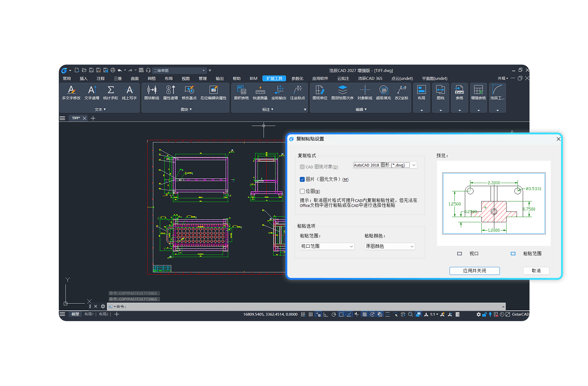Expand the 图块 ribbon panel
The image size is (588, 386).
(x=186, y=110)
